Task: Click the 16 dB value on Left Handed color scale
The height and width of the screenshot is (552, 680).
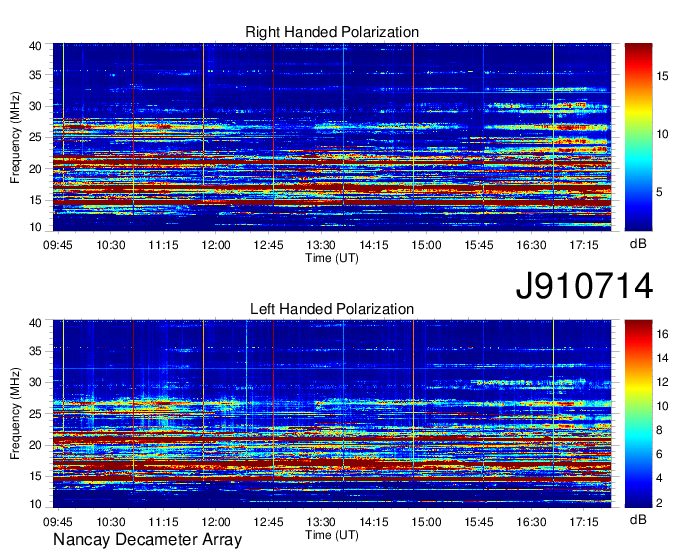Action: (x=662, y=334)
